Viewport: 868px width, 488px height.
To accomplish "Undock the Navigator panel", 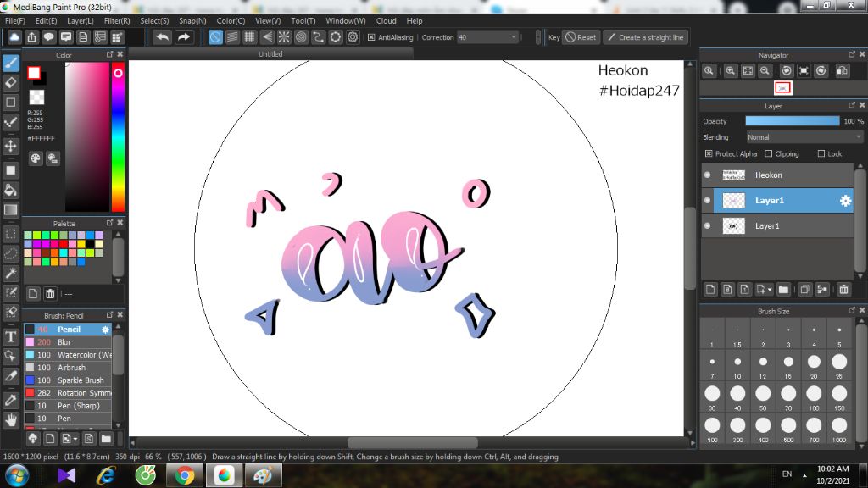I will (852, 54).
